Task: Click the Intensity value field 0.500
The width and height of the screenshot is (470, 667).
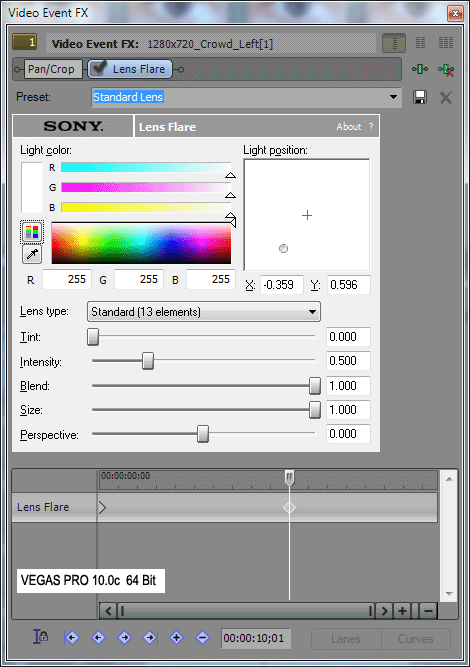Action: tap(348, 361)
